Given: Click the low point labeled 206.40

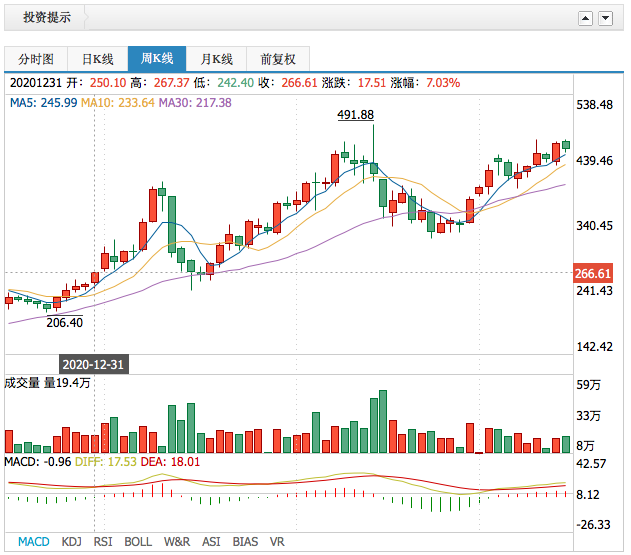Looking at the screenshot, I should pos(64,322).
